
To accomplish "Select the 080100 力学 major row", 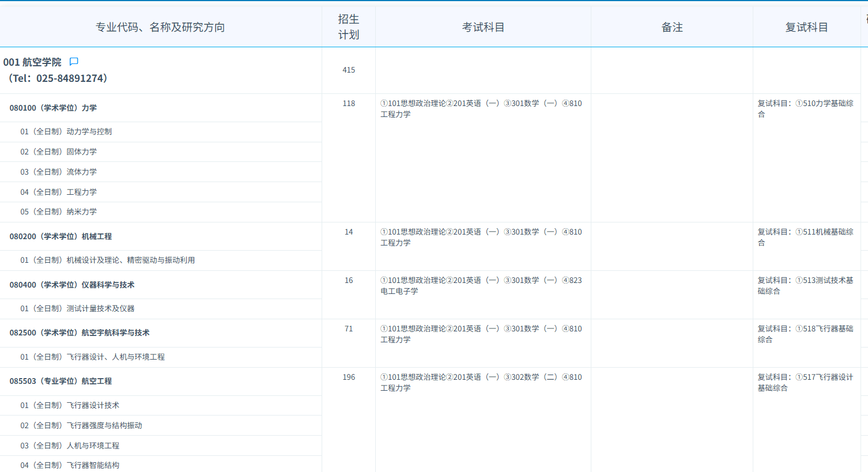I will point(53,108).
